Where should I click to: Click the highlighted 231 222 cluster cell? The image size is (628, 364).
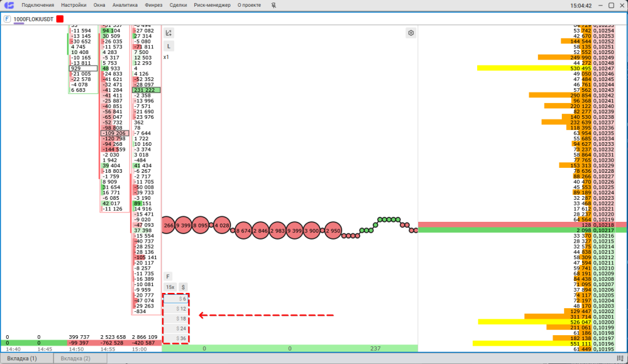[146, 90]
